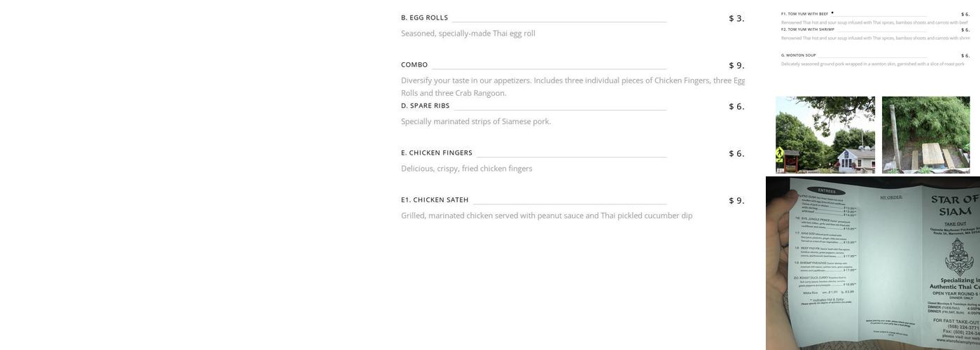This screenshot has height=350, width=980.
Task: Click the Combo price
Action: [x=736, y=65]
